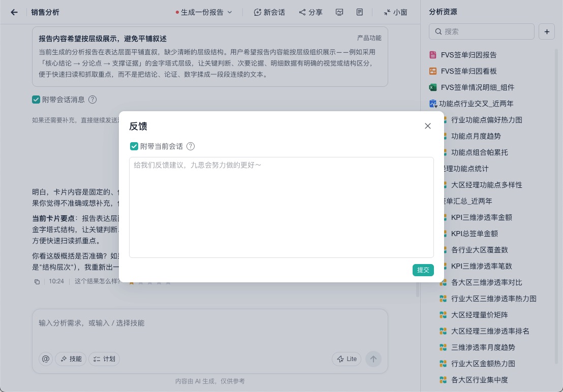Close the 反馈 dialog
The width and height of the screenshot is (563, 392).
pos(428,126)
